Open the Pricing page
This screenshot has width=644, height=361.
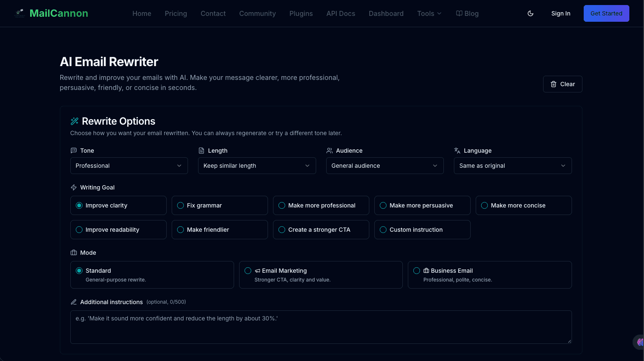click(176, 13)
